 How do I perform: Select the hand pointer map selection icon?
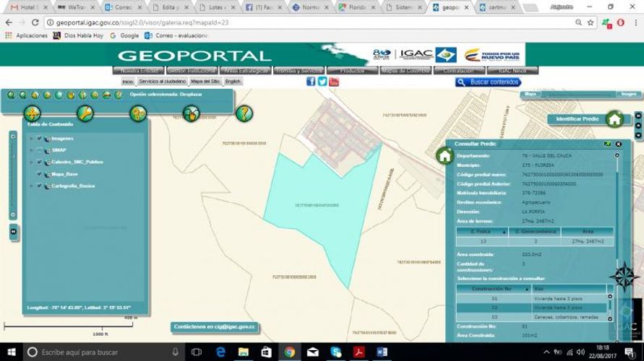pyautogui.click(x=191, y=113)
